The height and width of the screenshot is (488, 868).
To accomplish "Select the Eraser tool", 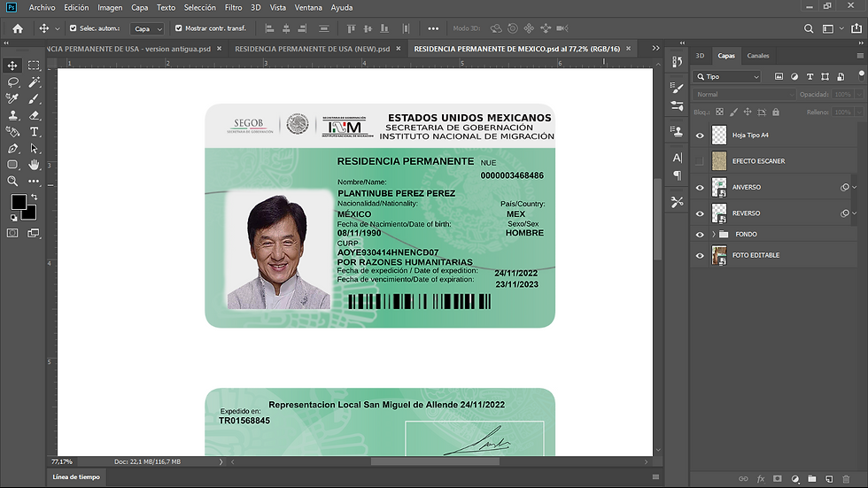I will [x=34, y=114].
